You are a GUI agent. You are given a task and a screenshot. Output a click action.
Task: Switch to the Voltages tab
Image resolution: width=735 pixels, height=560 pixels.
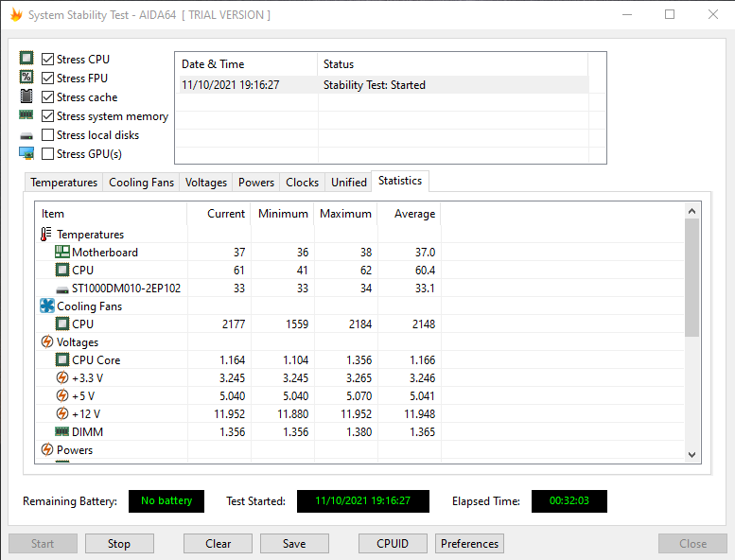206,183
